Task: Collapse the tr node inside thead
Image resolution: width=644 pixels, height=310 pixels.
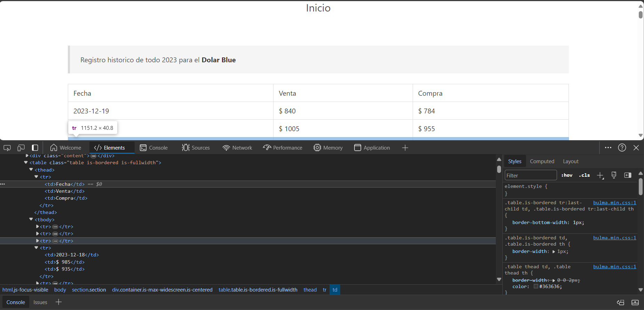Action: (36, 177)
